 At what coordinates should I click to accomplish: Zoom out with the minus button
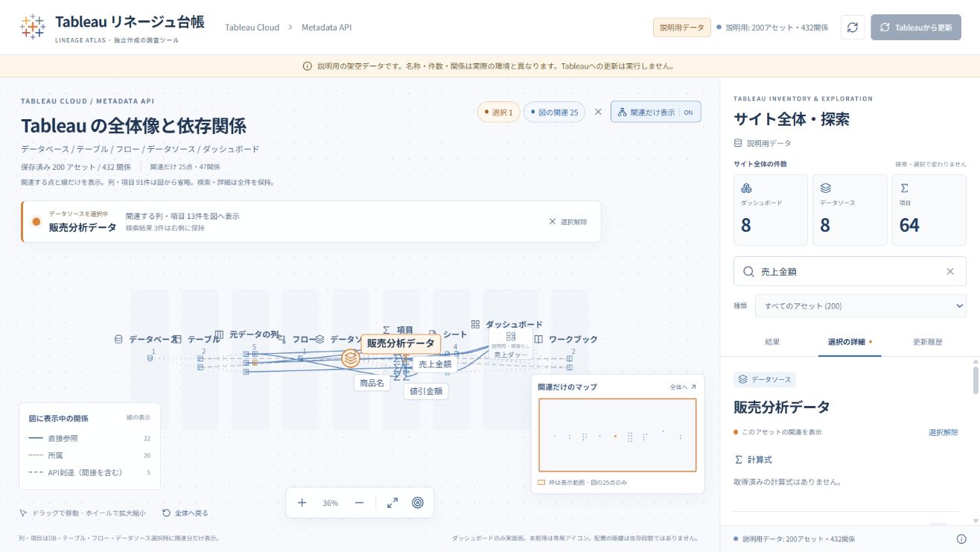point(359,503)
